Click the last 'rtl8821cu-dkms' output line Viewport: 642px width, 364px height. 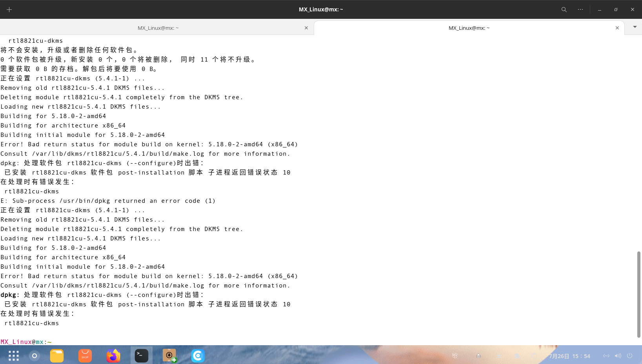coord(32,323)
